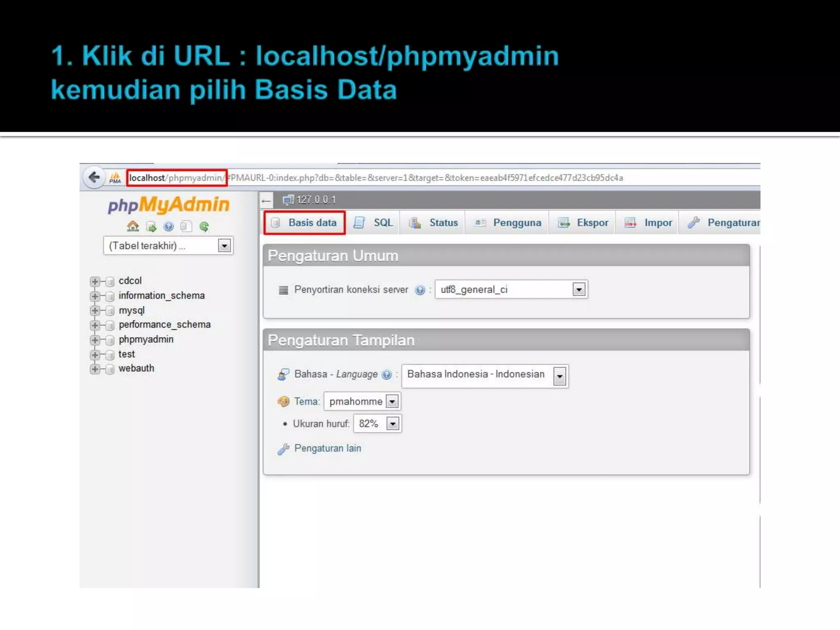Click the reload navigation frame icon
The width and height of the screenshot is (840, 630).
[x=204, y=226]
